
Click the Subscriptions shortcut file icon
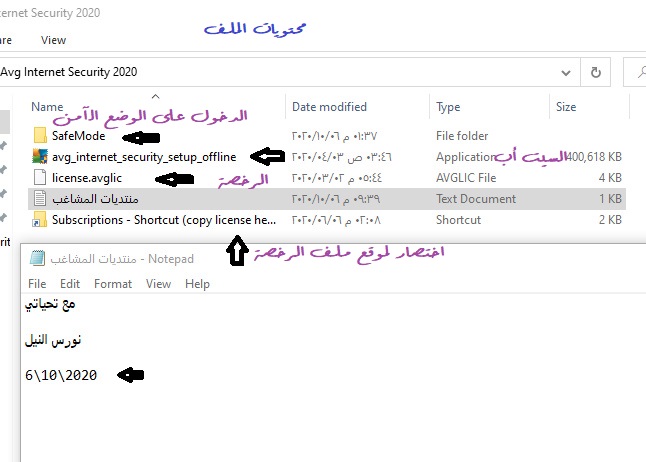(40, 219)
